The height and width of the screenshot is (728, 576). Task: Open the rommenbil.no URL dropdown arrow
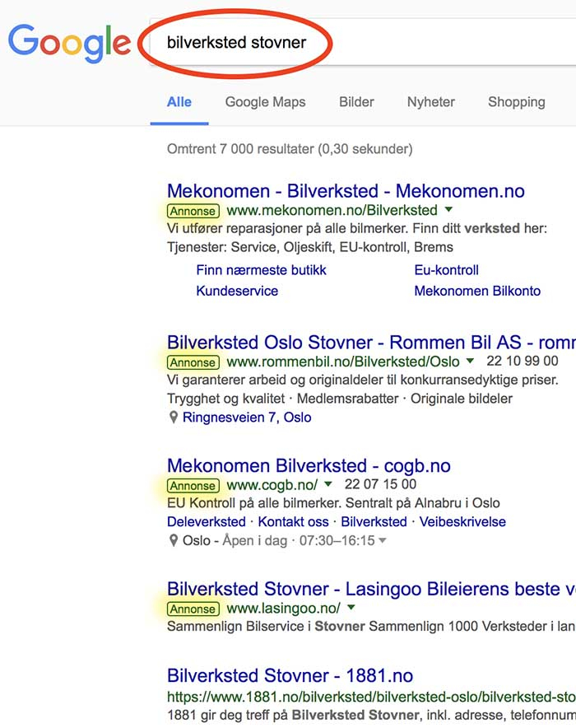(470, 362)
